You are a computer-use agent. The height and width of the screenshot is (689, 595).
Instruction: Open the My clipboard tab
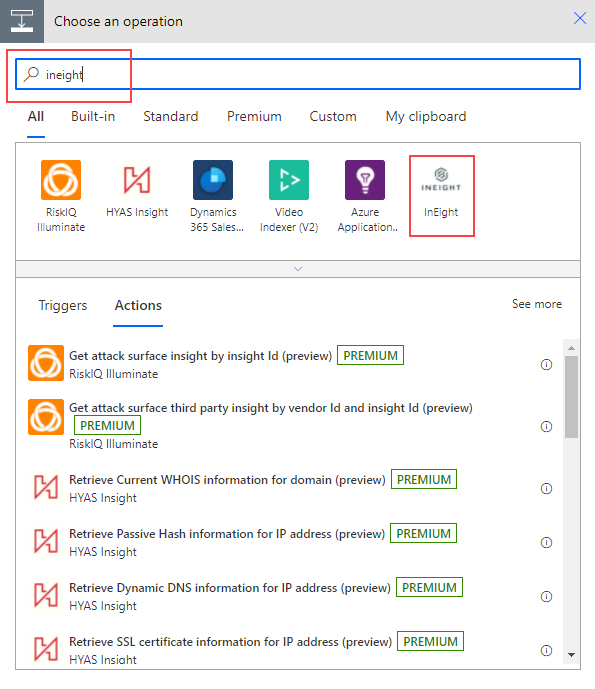coord(426,116)
